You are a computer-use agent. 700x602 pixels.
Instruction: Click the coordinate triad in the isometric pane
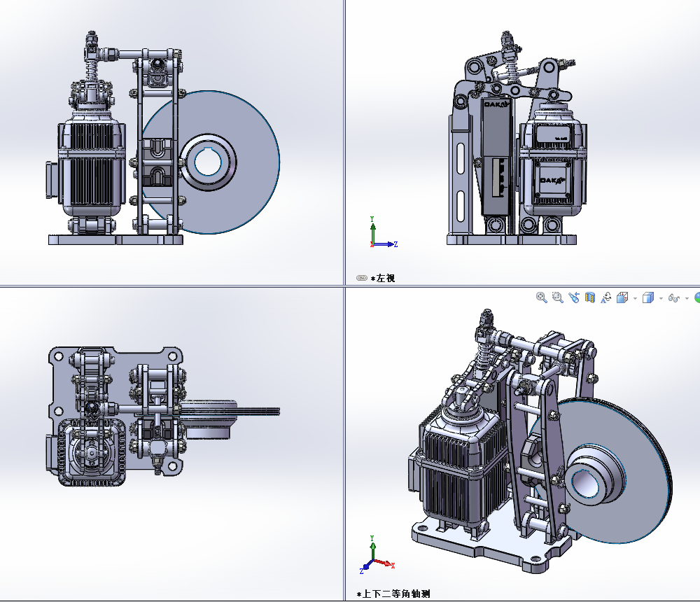pos(377,554)
